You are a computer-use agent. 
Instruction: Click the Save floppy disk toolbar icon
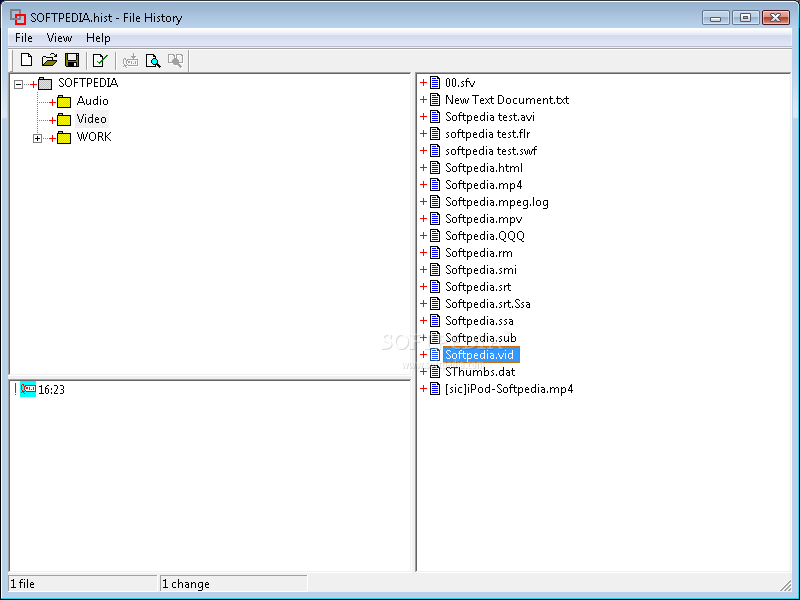click(72, 61)
